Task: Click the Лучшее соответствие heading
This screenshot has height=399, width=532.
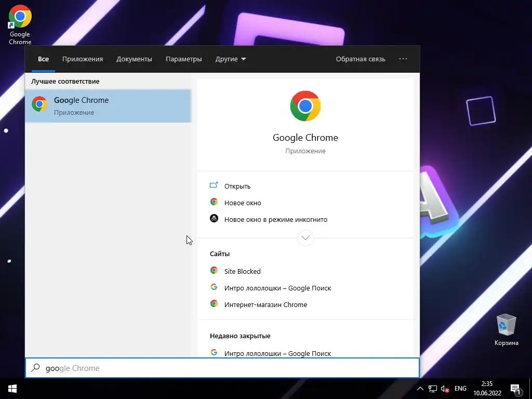Action: pos(65,82)
